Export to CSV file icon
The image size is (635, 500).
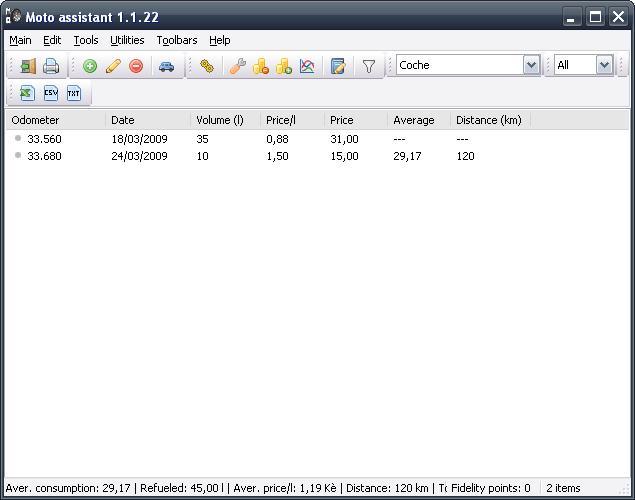[51, 93]
